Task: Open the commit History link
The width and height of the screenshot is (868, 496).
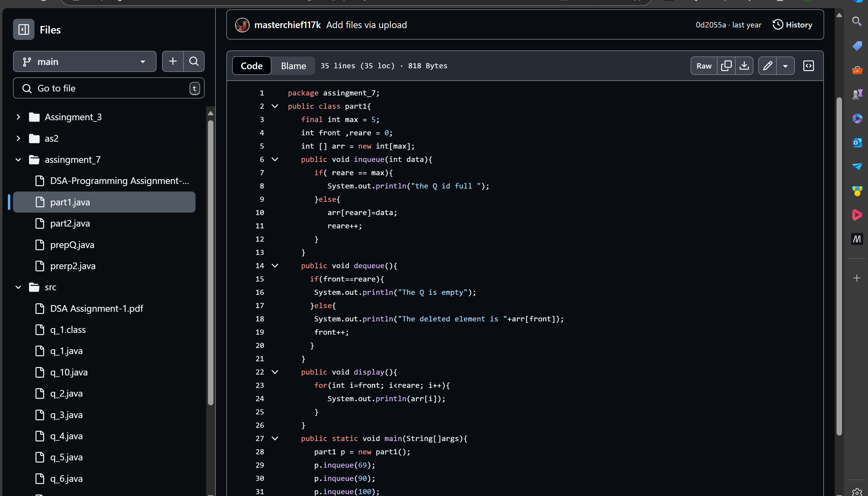Action: click(x=792, y=25)
